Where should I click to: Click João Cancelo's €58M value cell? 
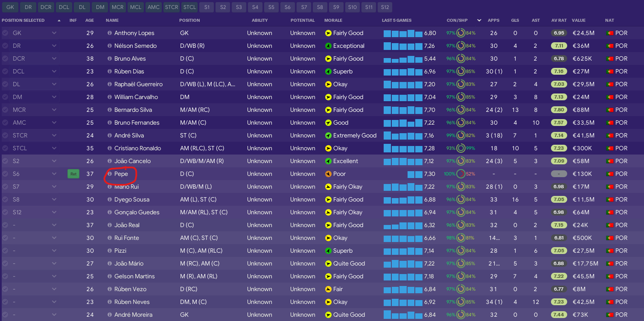click(x=580, y=161)
